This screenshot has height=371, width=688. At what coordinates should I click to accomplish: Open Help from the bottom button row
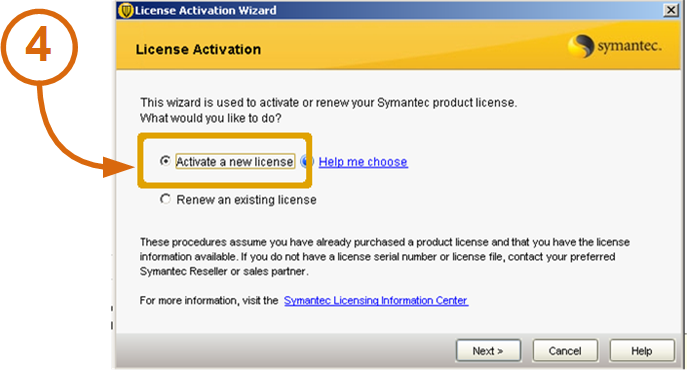tap(642, 351)
